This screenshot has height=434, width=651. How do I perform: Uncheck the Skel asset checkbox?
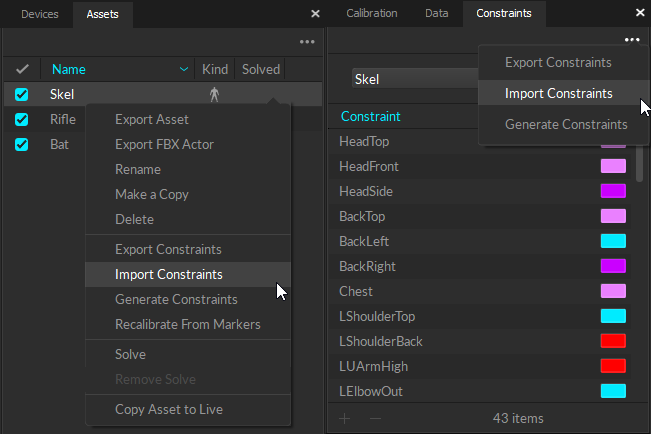pyautogui.click(x=22, y=95)
